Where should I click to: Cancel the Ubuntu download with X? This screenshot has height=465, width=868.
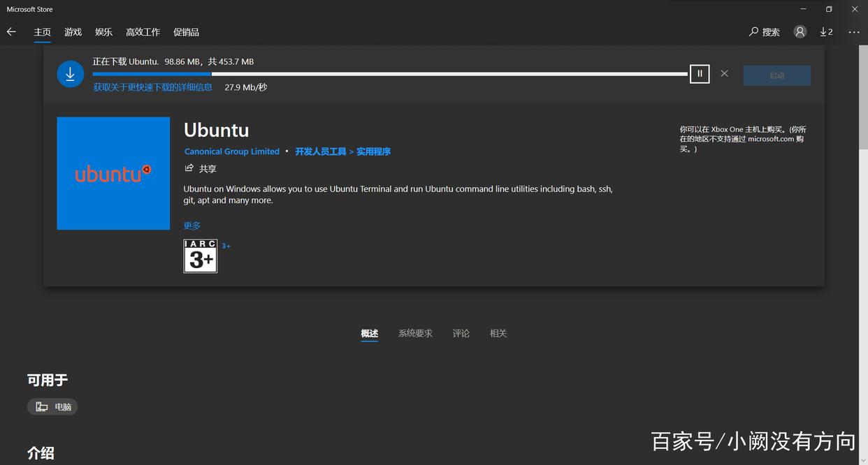[x=724, y=73]
